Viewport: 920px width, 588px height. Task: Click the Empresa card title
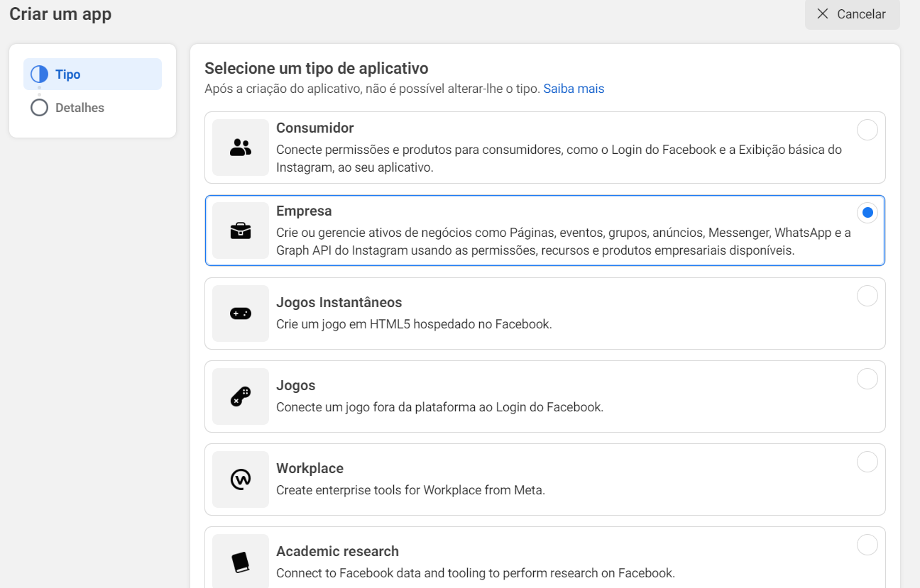[304, 211]
